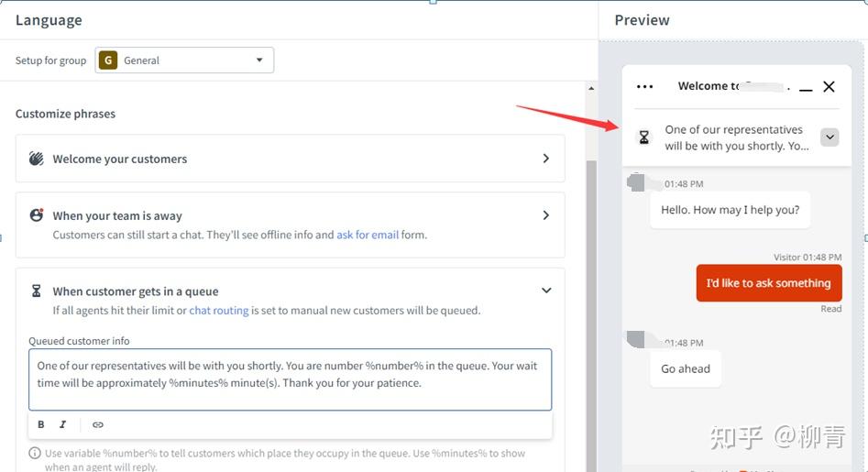Image resolution: width=868 pixels, height=472 pixels.
Task: Open the chat routing link
Action: pyautogui.click(x=219, y=311)
